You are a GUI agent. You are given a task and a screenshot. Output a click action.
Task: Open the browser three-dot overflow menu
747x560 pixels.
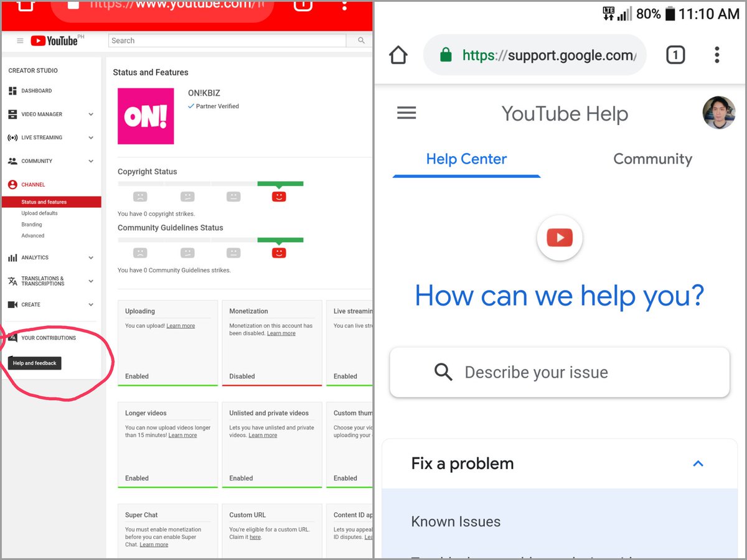pyautogui.click(x=717, y=55)
